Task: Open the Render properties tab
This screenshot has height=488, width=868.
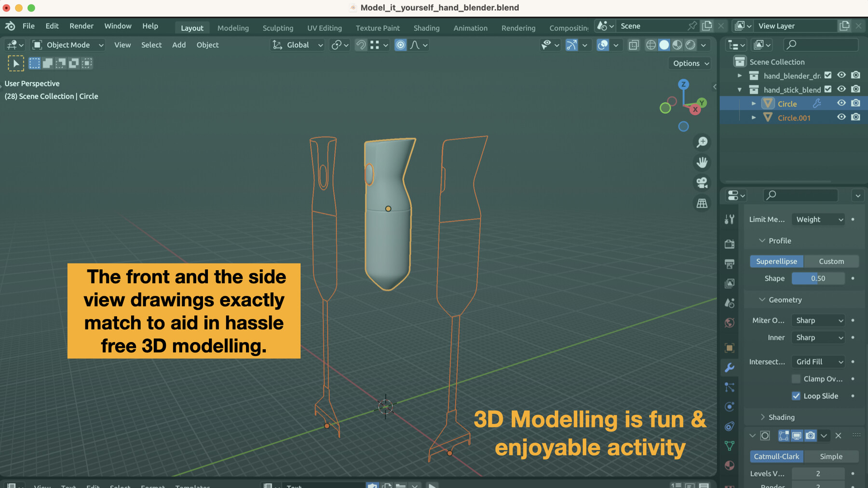Action: coord(729,244)
